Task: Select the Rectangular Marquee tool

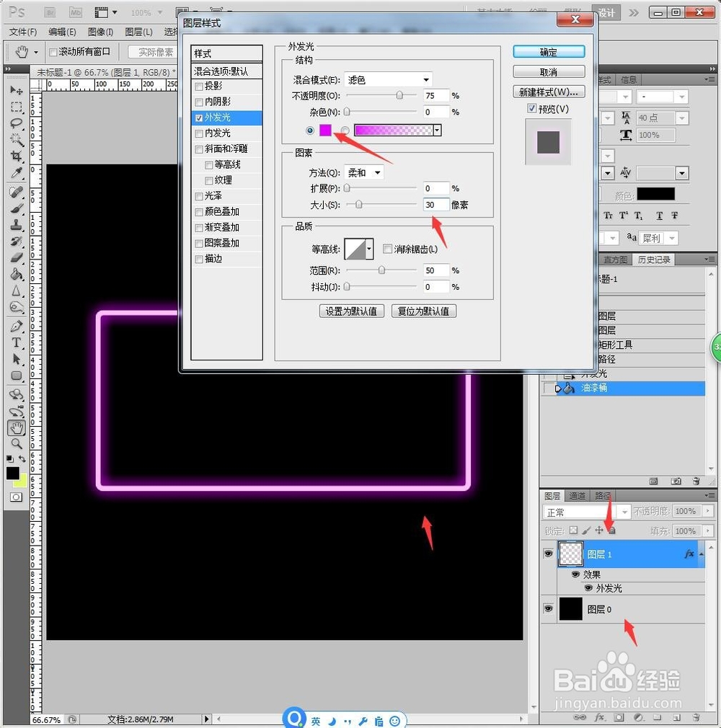Action: pos(17,107)
